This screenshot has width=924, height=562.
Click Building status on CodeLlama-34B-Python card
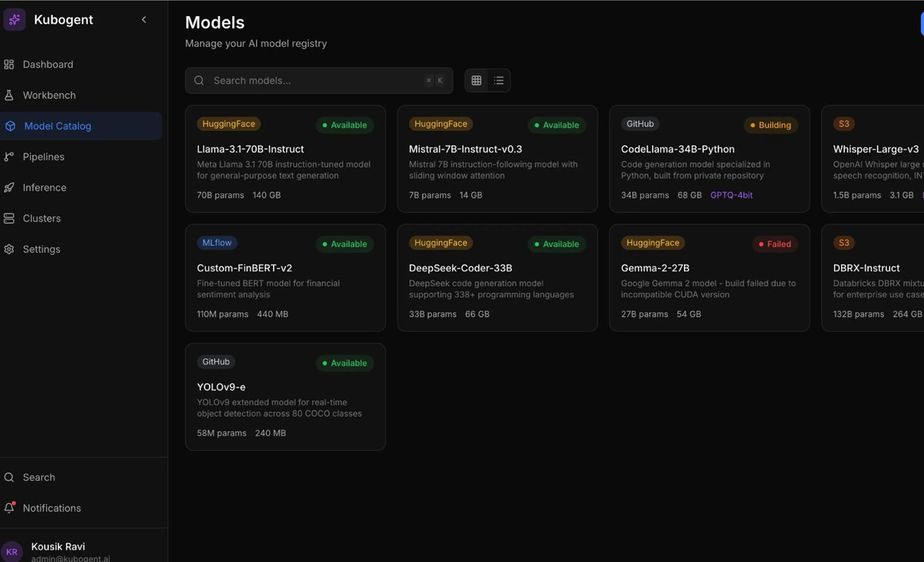tap(771, 125)
